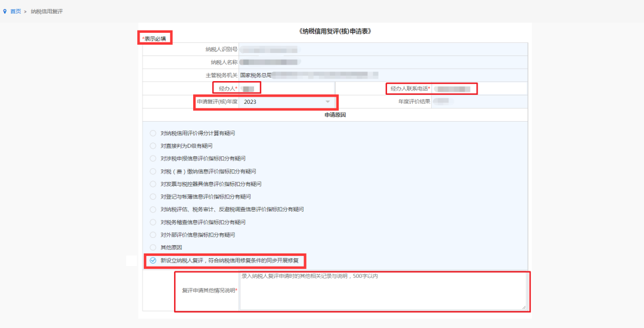Click the 《纳税信用复评(核)申请表》 title
This screenshot has width=644, height=328.
(335, 31)
